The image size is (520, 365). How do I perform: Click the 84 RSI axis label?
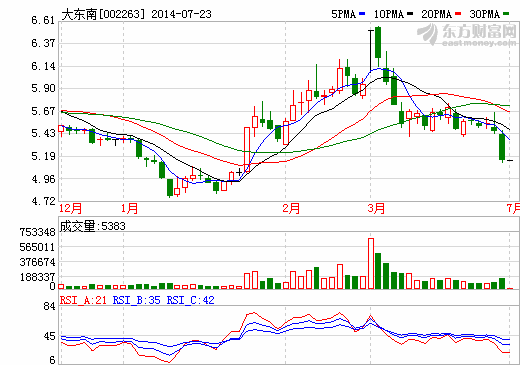click(x=49, y=306)
